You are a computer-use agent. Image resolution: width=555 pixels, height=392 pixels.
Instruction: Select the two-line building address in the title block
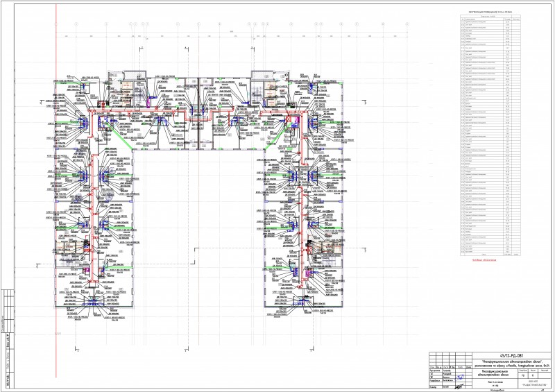pos(511,364)
